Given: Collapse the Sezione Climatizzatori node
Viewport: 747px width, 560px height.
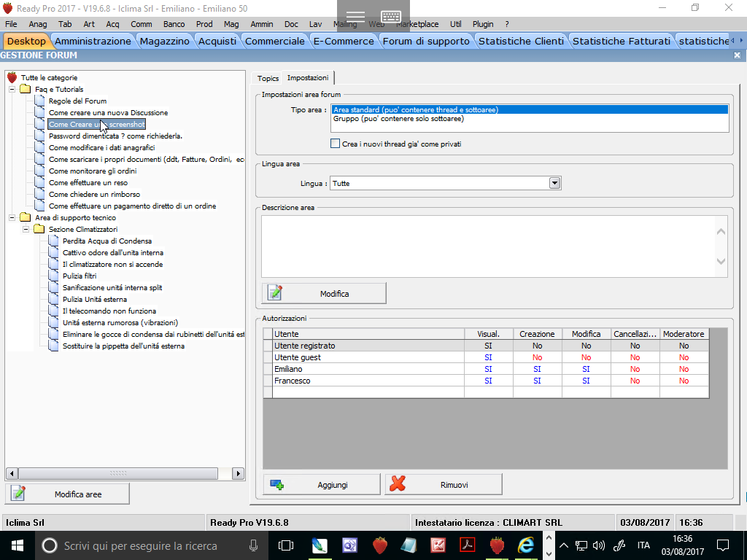Looking at the screenshot, I should click(26, 229).
